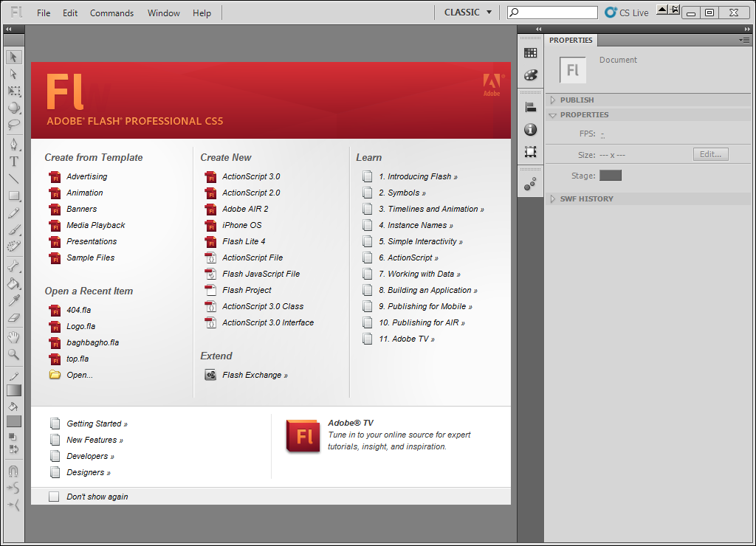Toggle Snap to Objects magnet option
The height and width of the screenshot is (546, 756).
13,471
